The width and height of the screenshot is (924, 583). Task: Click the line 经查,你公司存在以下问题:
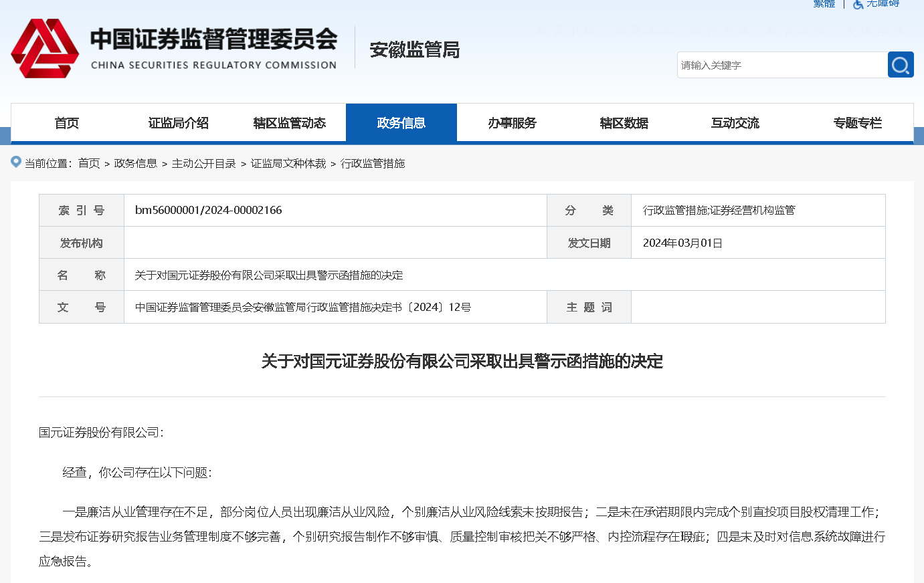click(137, 473)
